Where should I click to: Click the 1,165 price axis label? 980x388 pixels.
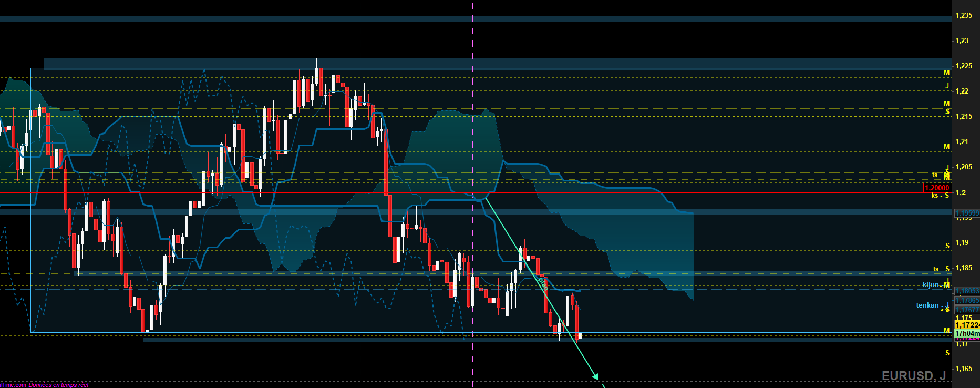(964, 369)
